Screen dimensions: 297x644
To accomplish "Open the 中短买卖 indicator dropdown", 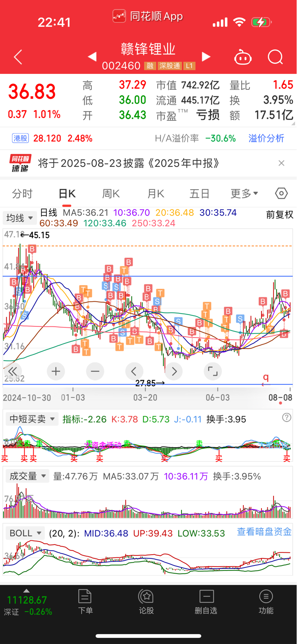I will 32,419.
